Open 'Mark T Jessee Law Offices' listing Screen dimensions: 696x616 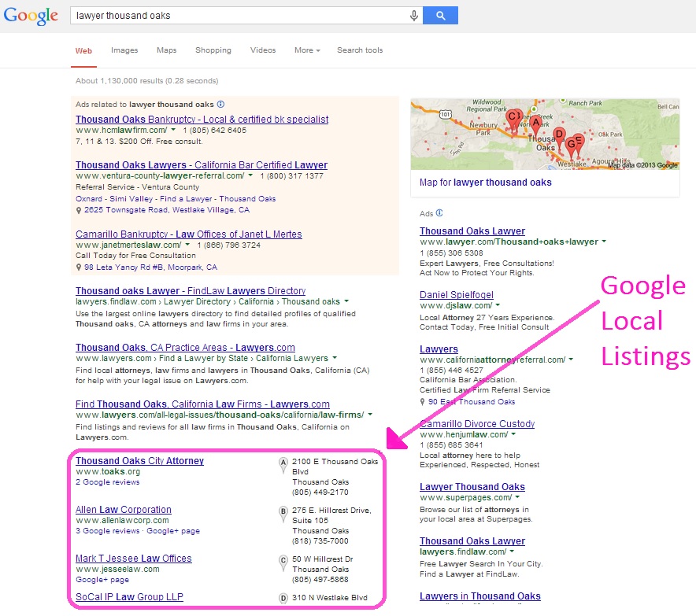134,559
